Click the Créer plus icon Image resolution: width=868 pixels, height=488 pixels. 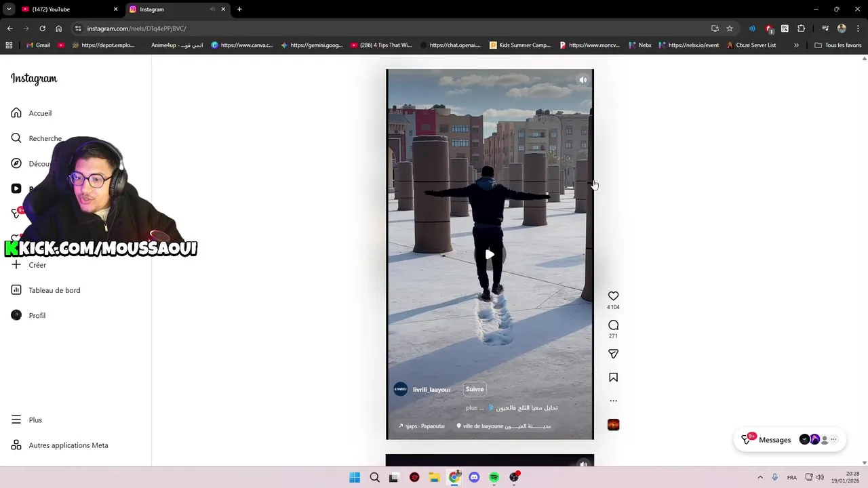pos(16,265)
